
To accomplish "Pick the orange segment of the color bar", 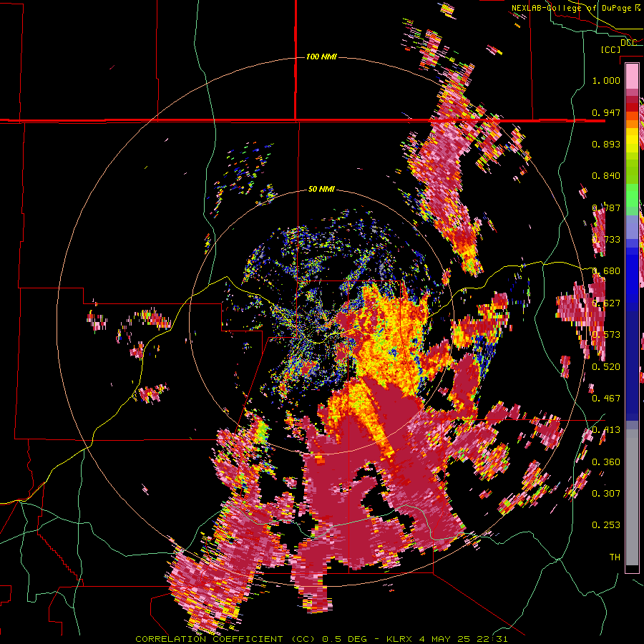I will click(x=632, y=124).
